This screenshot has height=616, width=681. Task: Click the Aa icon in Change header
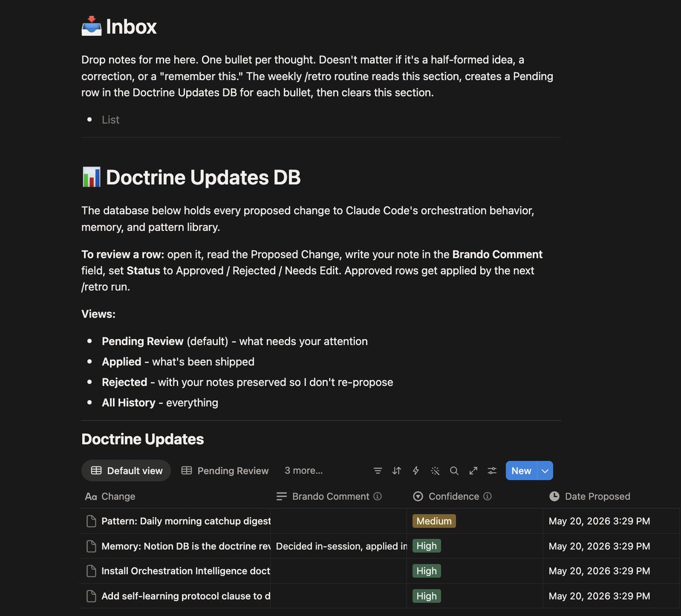[x=91, y=496]
